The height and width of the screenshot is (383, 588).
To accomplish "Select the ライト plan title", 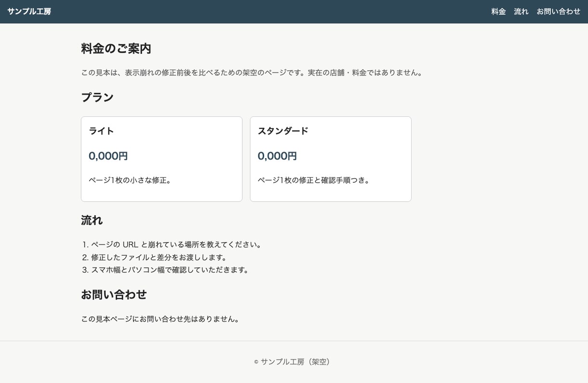I will coord(101,131).
